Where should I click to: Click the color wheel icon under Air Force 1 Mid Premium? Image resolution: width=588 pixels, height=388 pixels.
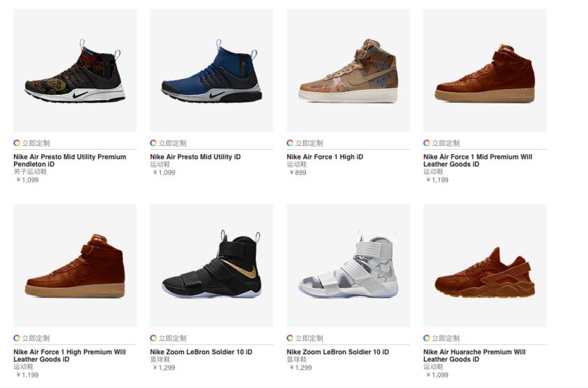point(426,143)
